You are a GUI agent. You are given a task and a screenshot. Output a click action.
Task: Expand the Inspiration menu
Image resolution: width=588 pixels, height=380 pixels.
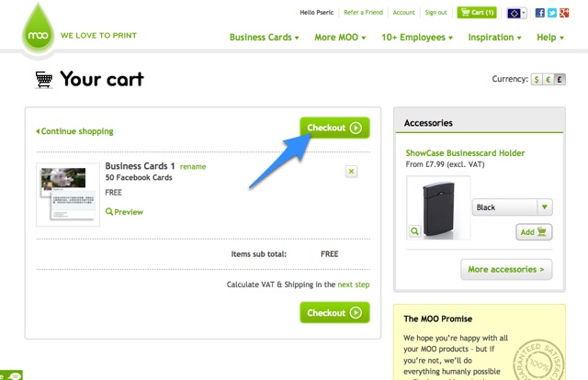point(494,38)
